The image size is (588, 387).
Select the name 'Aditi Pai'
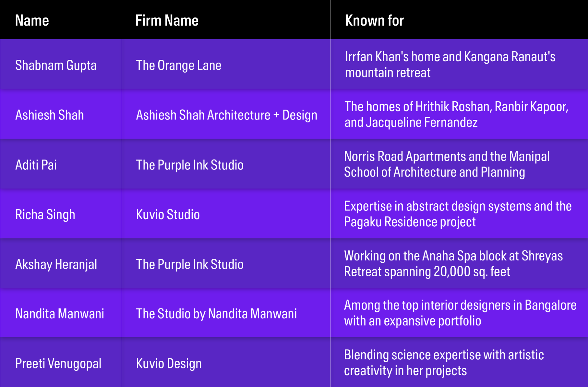coord(36,165)
